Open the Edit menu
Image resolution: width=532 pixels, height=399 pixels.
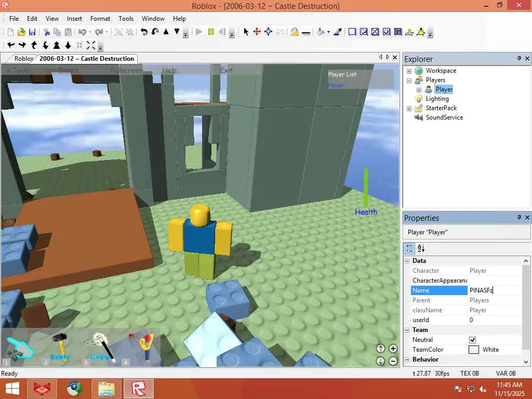32,19
